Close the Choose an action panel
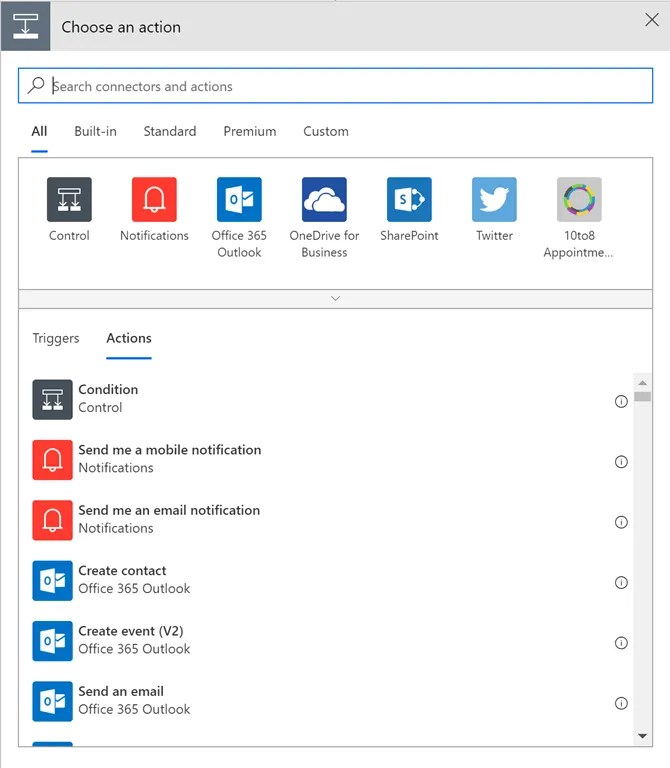The height and width of the screenshot is (768, 670). click(x=652, y=20)
